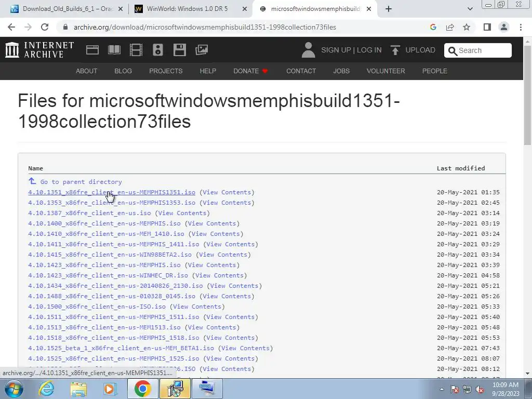Open the ABOUT menu item
Image resolution: width=532 pixels, height=399 pixels.
[x=87, y=71]
